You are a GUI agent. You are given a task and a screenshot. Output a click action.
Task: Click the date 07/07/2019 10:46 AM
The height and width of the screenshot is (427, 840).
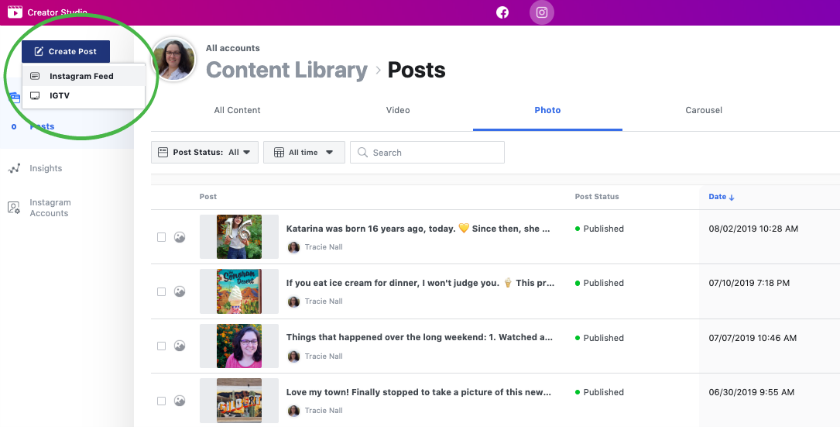[753, 338]
